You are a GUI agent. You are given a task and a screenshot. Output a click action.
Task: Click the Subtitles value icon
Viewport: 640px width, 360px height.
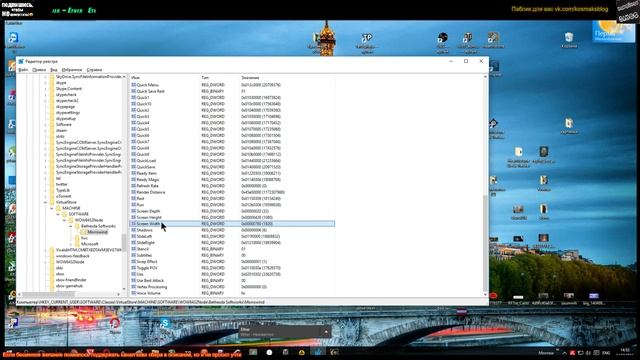pos(133,255)
